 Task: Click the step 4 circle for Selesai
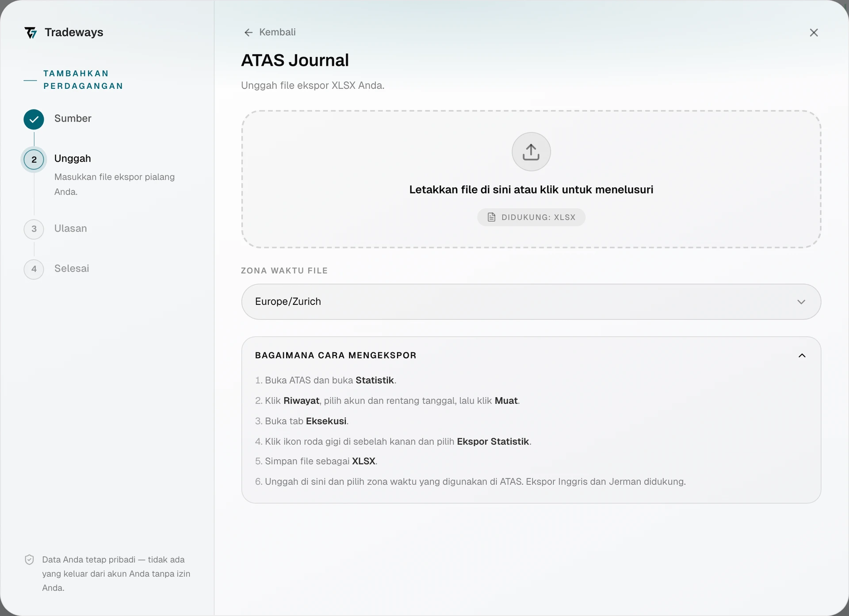34,269
